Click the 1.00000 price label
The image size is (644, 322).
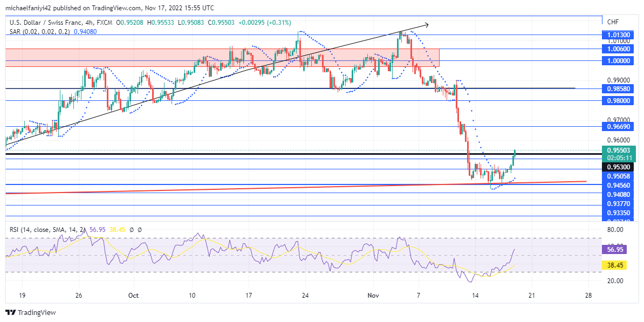tap(619, 60)
